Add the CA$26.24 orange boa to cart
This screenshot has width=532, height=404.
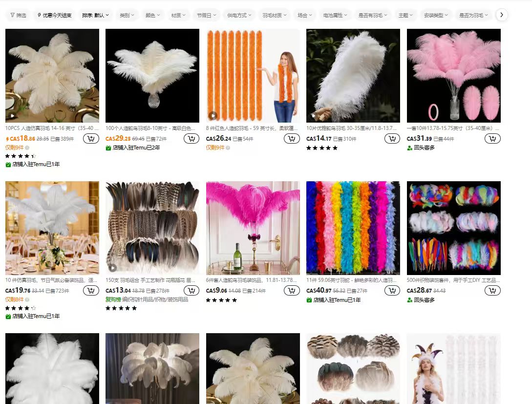[292, 138]
